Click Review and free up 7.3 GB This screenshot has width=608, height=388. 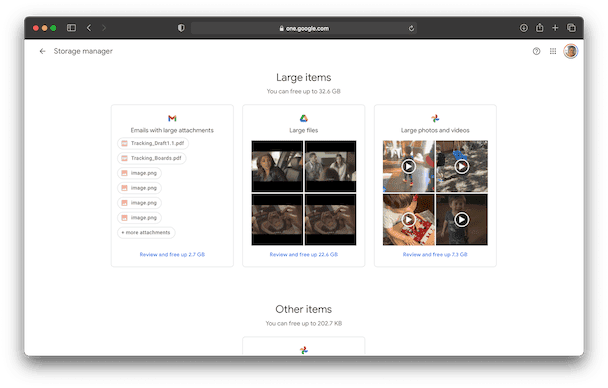(x=435, y=255)
